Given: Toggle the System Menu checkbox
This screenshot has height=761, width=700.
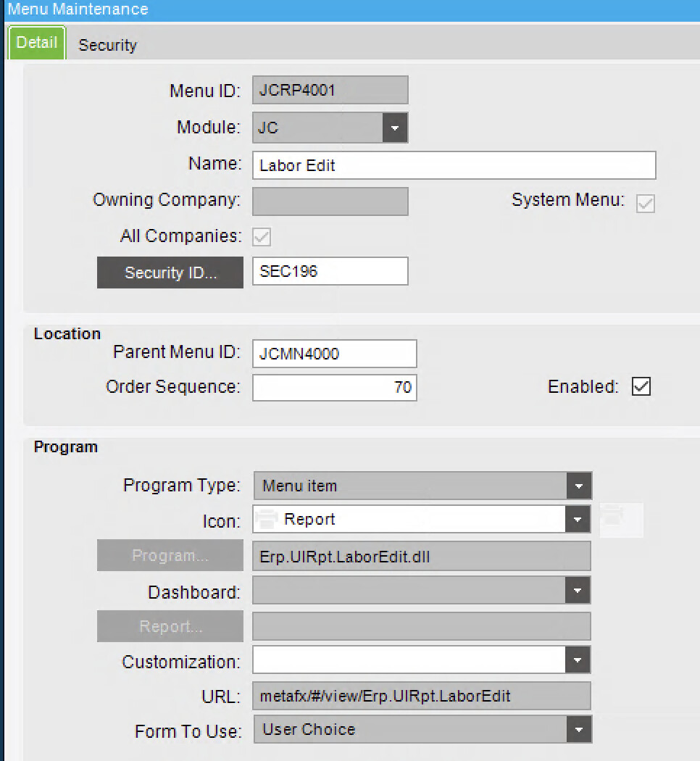Looking at the screenshot, I should (645, 204).
